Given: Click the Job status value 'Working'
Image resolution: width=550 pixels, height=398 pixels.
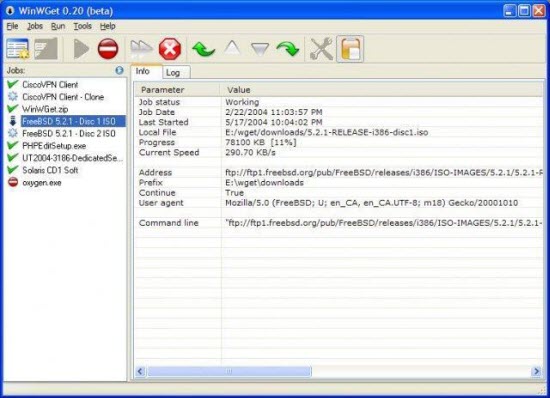Looking at the screenshot, I should click(242, 102).
